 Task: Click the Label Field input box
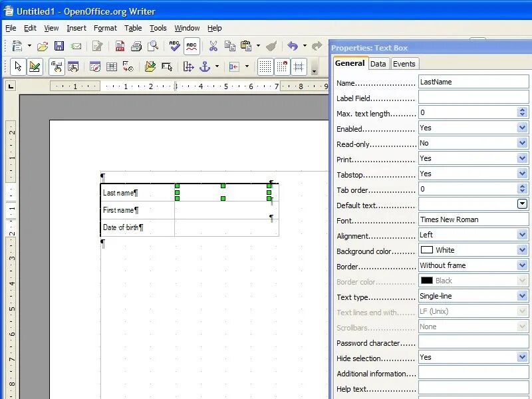tap(473, 97)
